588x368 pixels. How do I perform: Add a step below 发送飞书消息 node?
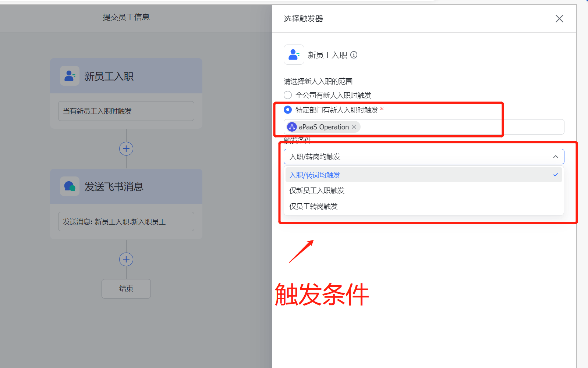pos(126,260)
